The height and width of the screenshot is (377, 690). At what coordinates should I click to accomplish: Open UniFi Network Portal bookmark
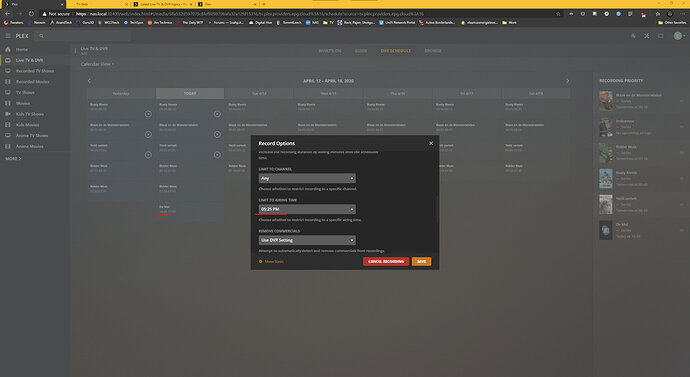click(397, 22)
